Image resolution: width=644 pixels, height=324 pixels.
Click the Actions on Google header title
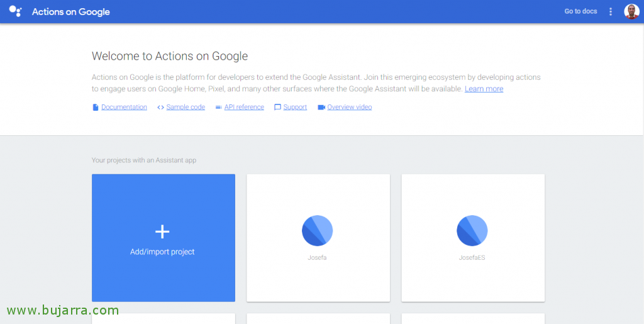(70, 12)
